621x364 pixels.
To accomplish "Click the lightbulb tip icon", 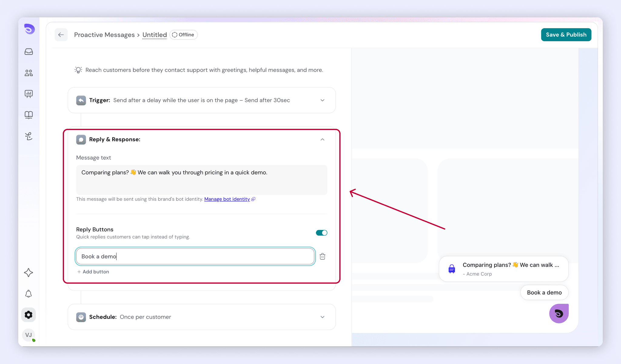I will 78,70.
